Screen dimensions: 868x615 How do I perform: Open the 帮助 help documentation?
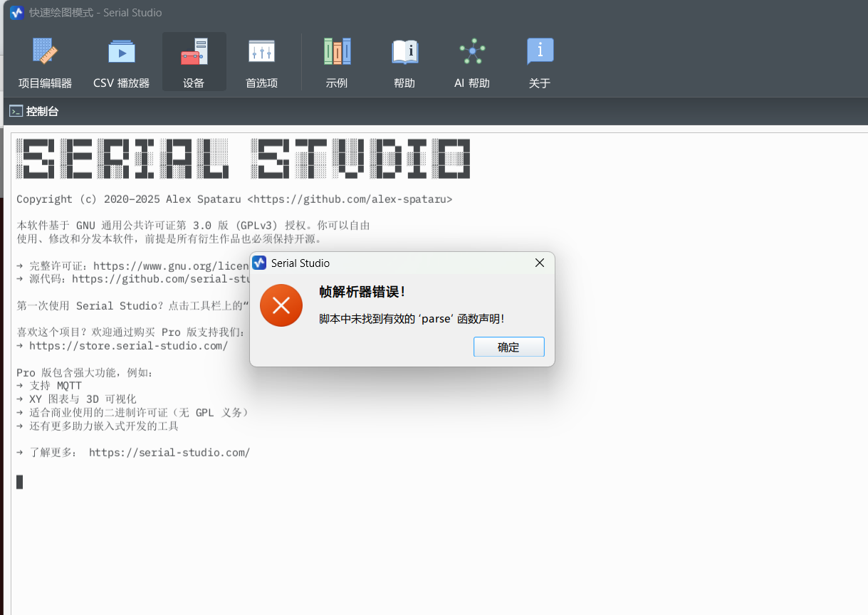[x=404, y=63]
